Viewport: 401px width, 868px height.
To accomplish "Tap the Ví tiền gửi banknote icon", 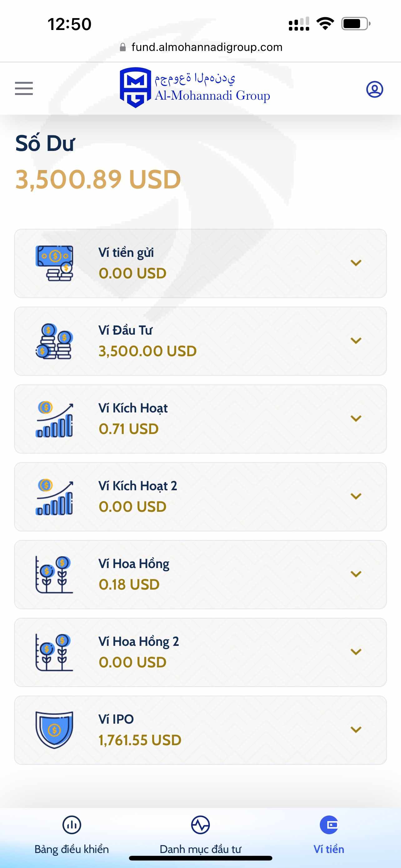I will 54,263.
